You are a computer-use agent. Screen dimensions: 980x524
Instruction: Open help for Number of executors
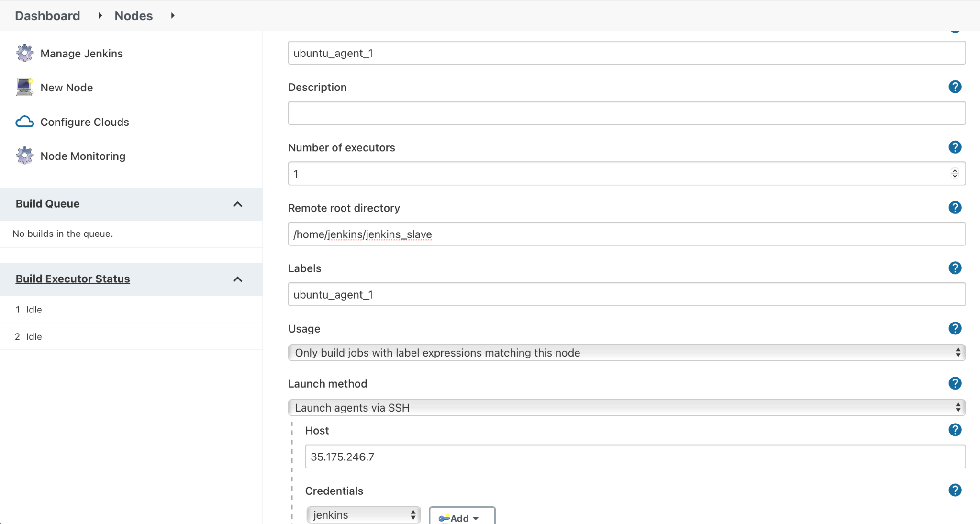(x=955, y=147)
